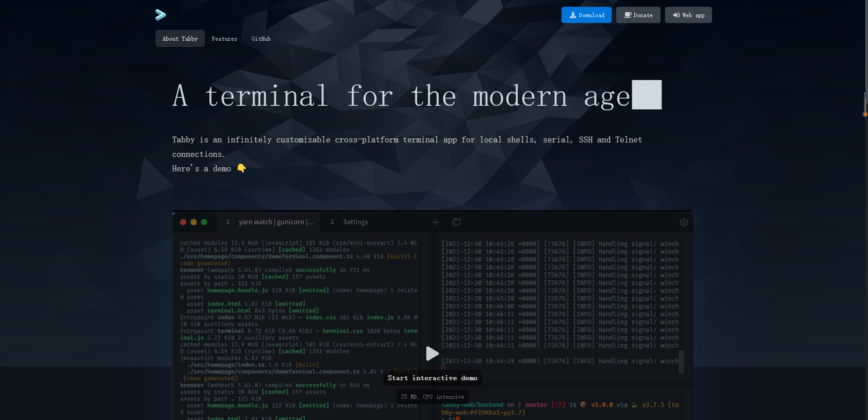
Task: Click the plus new tab icon
Action: [x=435, y=222]
